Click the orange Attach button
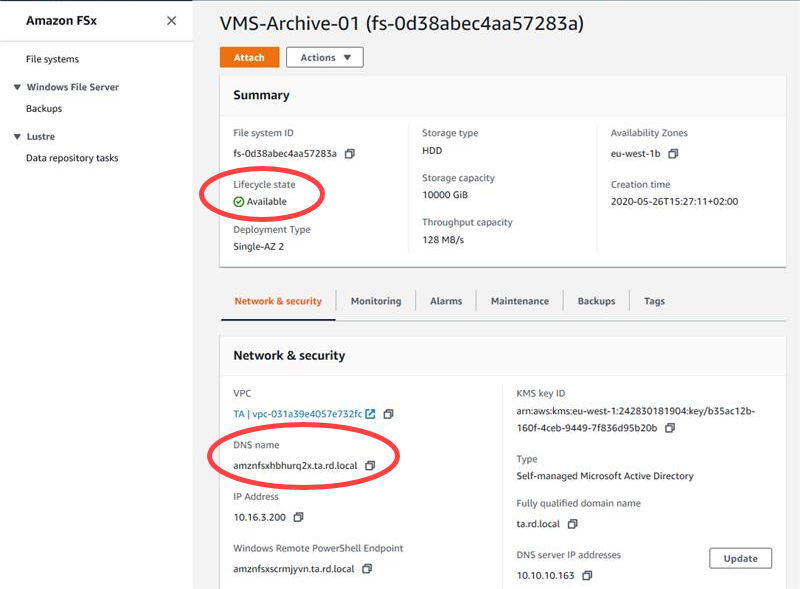This screenshot has width=800, height=589. (249, 58)
